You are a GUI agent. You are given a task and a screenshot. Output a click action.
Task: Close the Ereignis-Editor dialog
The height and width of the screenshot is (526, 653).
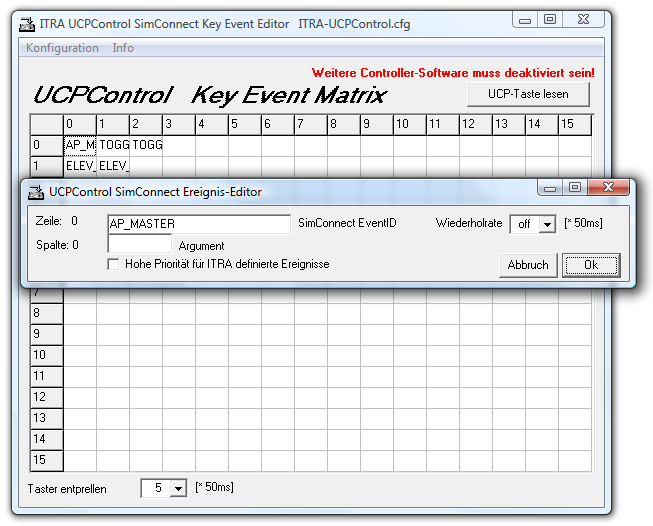pos(606,187)
